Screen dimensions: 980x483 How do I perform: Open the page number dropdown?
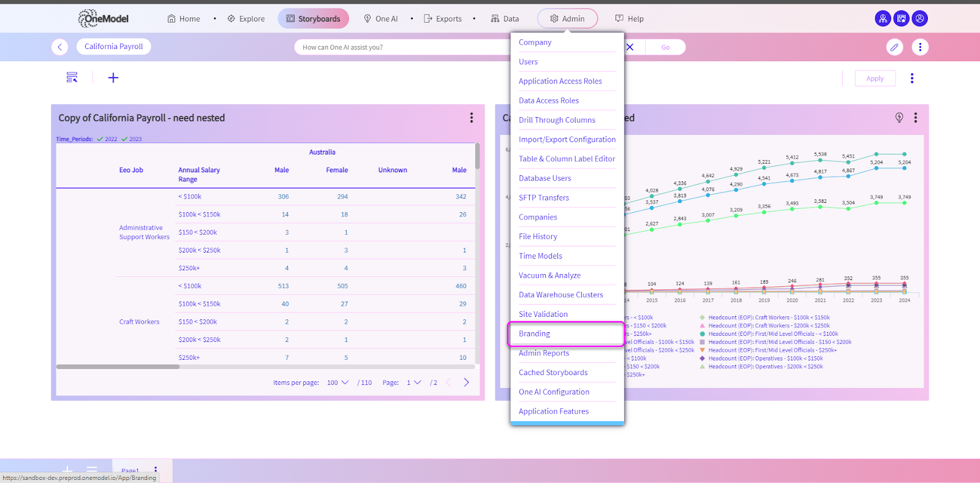[414, 382]
